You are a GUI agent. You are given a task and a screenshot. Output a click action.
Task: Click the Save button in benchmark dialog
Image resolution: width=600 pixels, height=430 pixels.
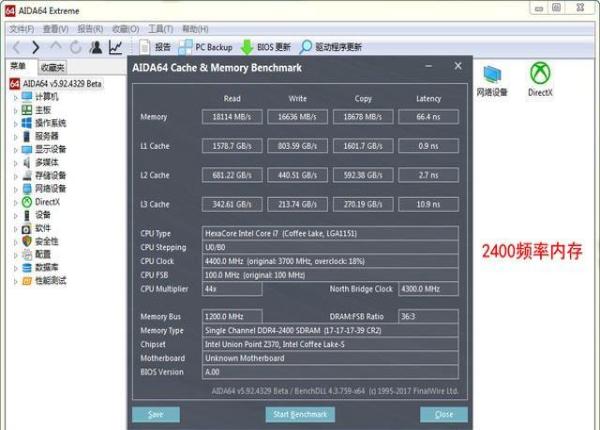click(x=155, y=414)
